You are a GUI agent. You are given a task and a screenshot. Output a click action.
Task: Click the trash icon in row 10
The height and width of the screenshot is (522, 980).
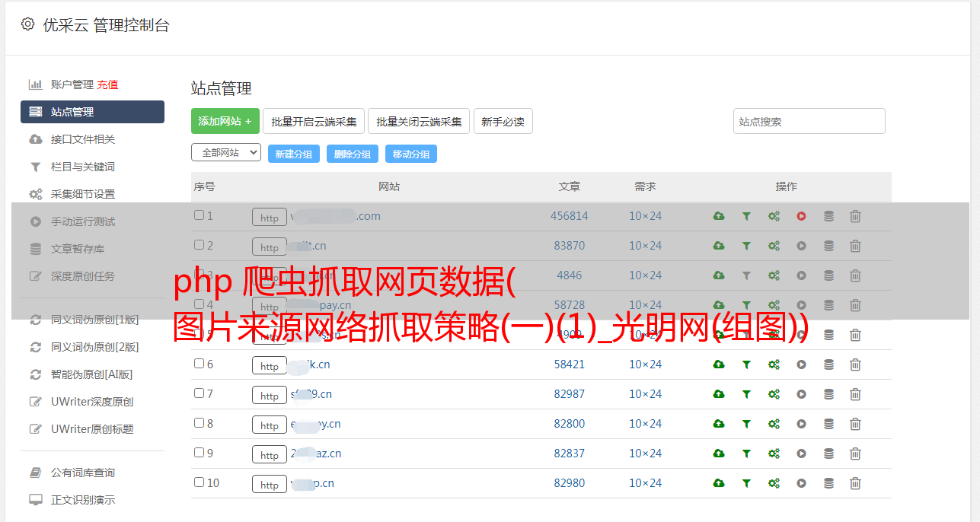[855, 483]
